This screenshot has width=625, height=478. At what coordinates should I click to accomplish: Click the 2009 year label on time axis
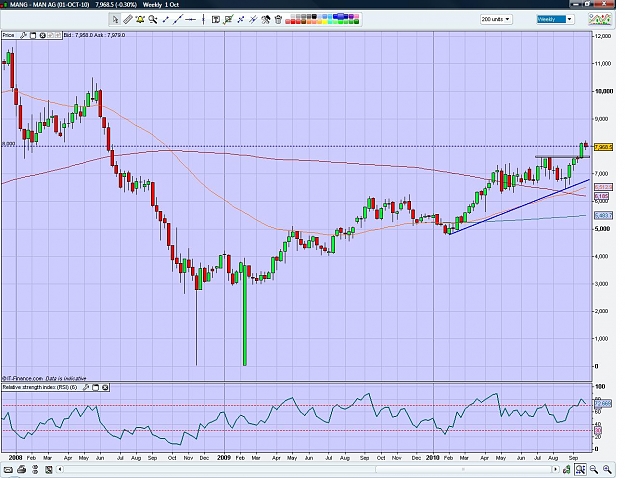coord(224,458)
